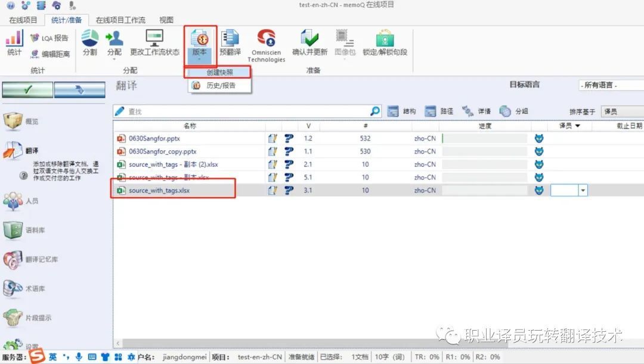Click the horizontal scrollbar left arrow
The height and width of the screenshot is (364, 644).
point(118,343)
